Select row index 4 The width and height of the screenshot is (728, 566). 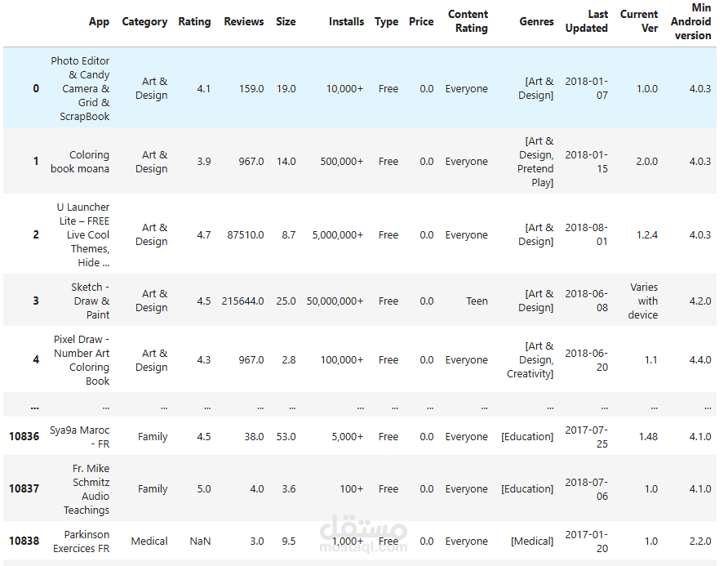pos(36,359)
